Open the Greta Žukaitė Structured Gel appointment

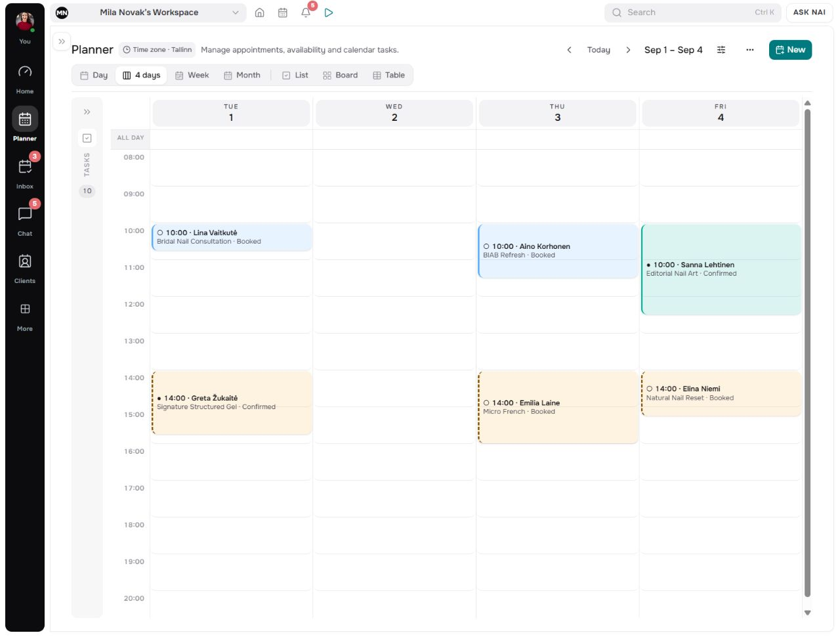click(x=232, y=403)
